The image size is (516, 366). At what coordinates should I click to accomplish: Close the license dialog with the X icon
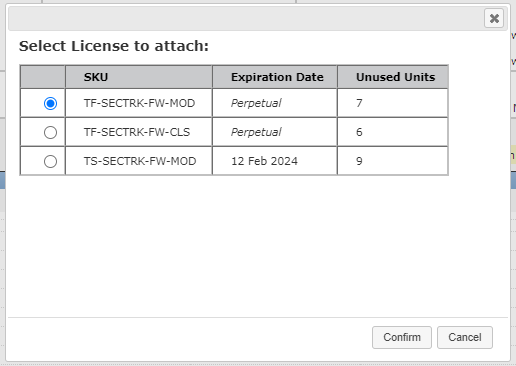(494, 18)
